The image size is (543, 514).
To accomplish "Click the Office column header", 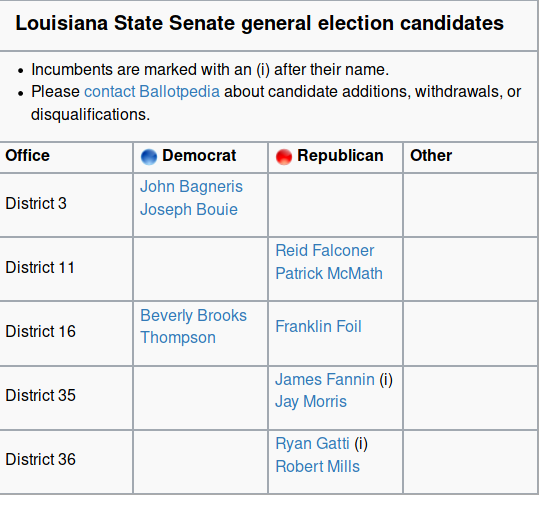I will (x=27, y=156).
